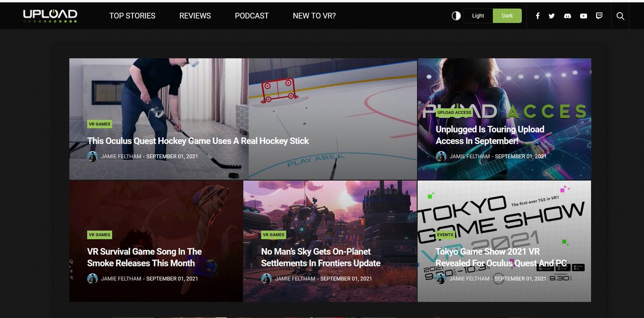
Task: Click the EVENTS tag on Tokyo Game Show article
Action: [x=445, y=234]
